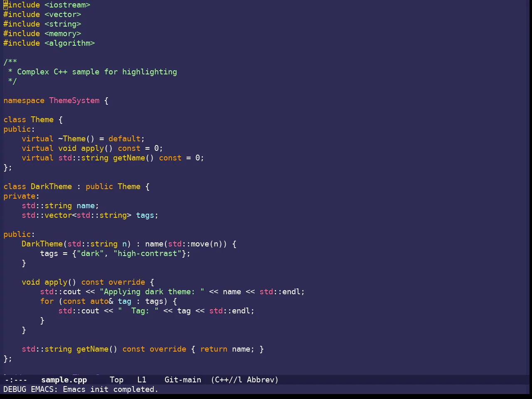Click 'std::vector<std::string>' type
Image resolution: width=532 pixels, height=399 pixels.
tap(76, 215)
